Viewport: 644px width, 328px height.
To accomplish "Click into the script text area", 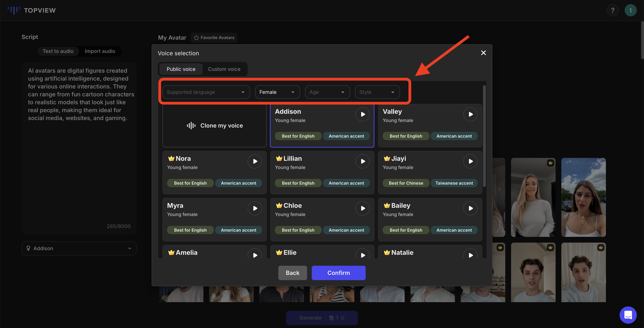I will point(79,148).
